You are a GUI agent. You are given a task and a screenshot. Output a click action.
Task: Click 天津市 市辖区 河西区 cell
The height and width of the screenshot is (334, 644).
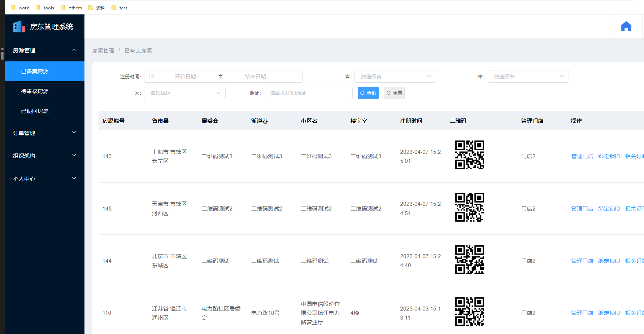coord(169,208)
